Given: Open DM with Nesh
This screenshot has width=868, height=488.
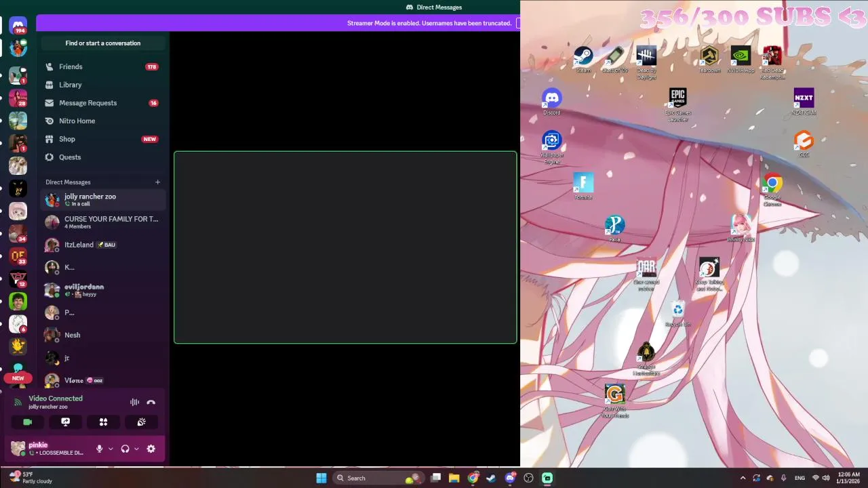Looking at the screenshot, I should 103,335.
